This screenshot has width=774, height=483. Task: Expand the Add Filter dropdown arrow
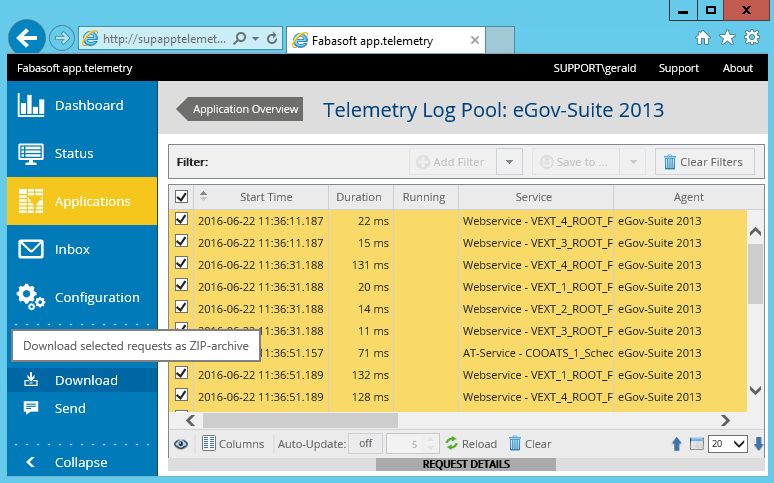[x=509, y=162]
